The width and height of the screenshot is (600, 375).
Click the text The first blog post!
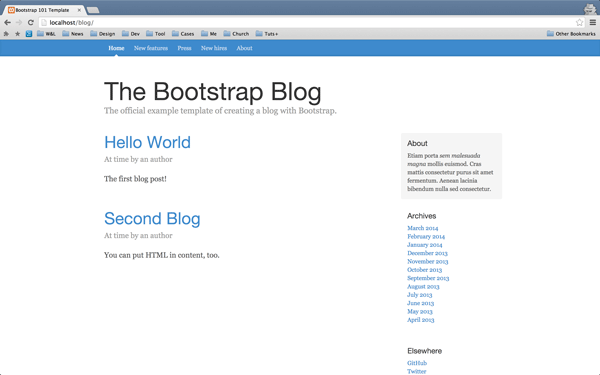(x=135, y=179)
